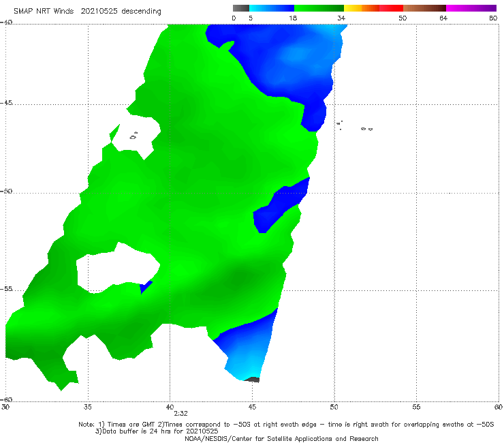Screen dimensions: 504x443
Task: Click the plot title 'SMAP NRT Winds'
Action: click(x=44, y=11)
